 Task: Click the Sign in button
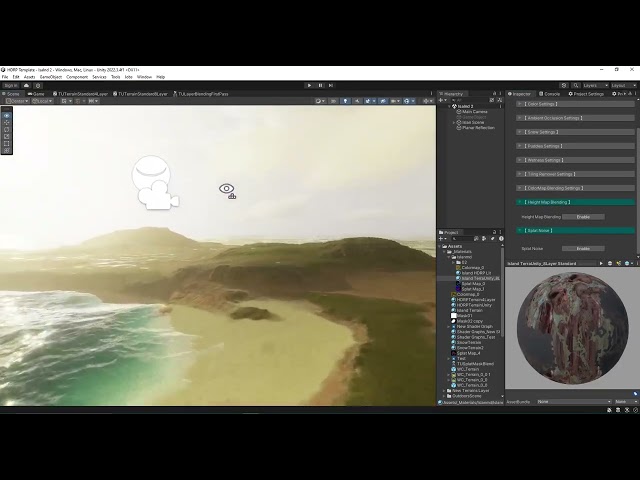(11, 86)
